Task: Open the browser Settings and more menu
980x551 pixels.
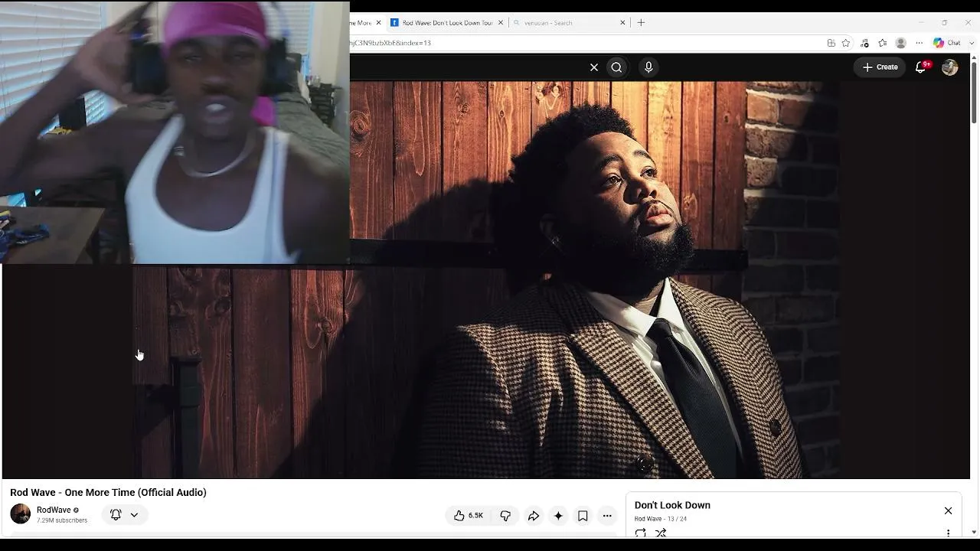Action: [920, 43]
